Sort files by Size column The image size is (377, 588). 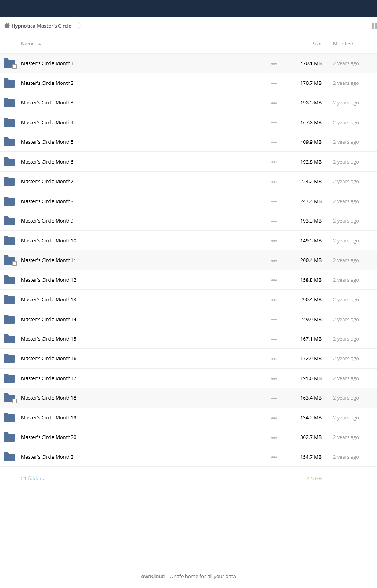click(x=317, y=44)
